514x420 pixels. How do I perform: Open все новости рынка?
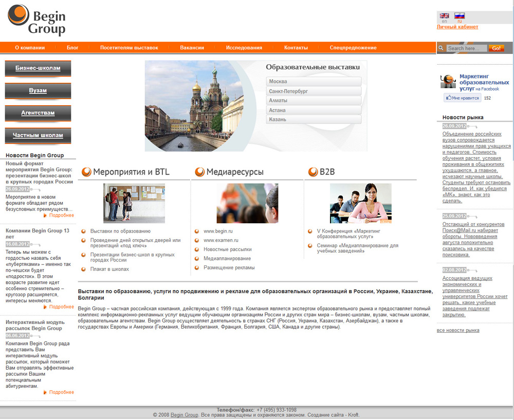(457, 331)
